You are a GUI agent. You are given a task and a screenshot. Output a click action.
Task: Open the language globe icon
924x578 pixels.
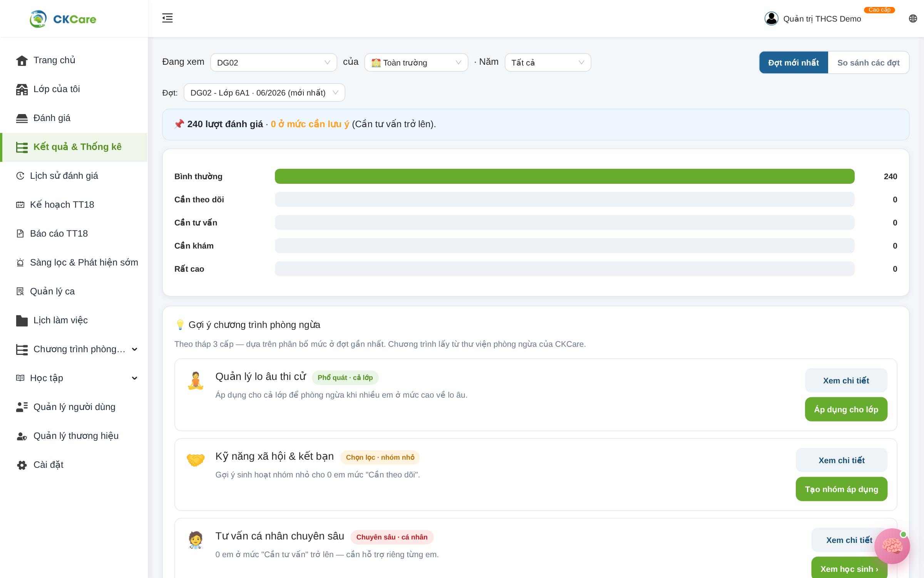pos(913,18)
